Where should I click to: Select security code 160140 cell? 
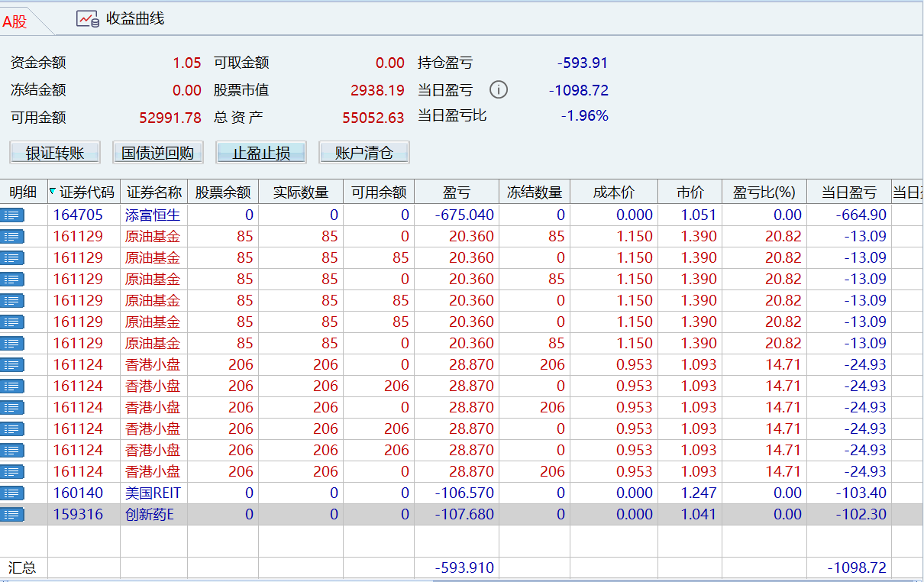click(78, 493)
